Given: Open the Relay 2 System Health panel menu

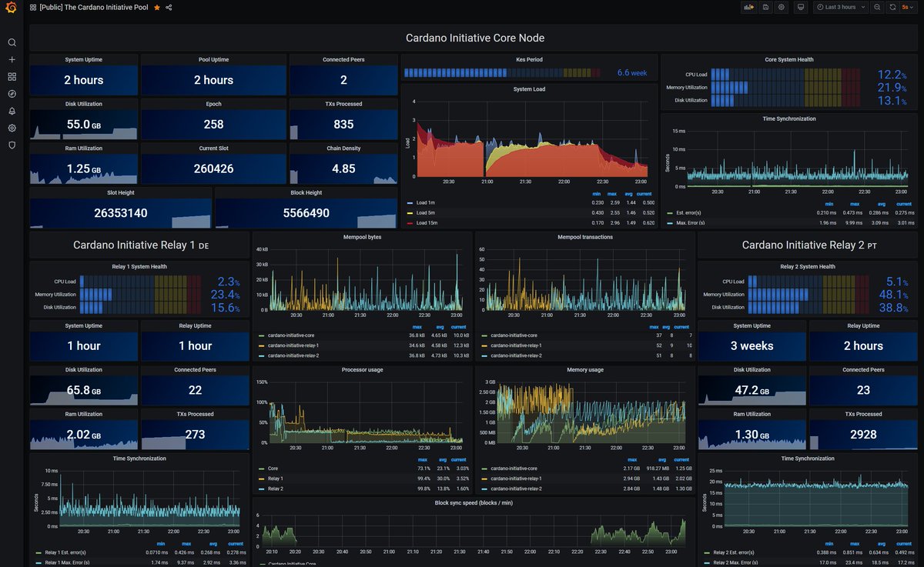Looking at the screenshot, I should coord(808,266).
